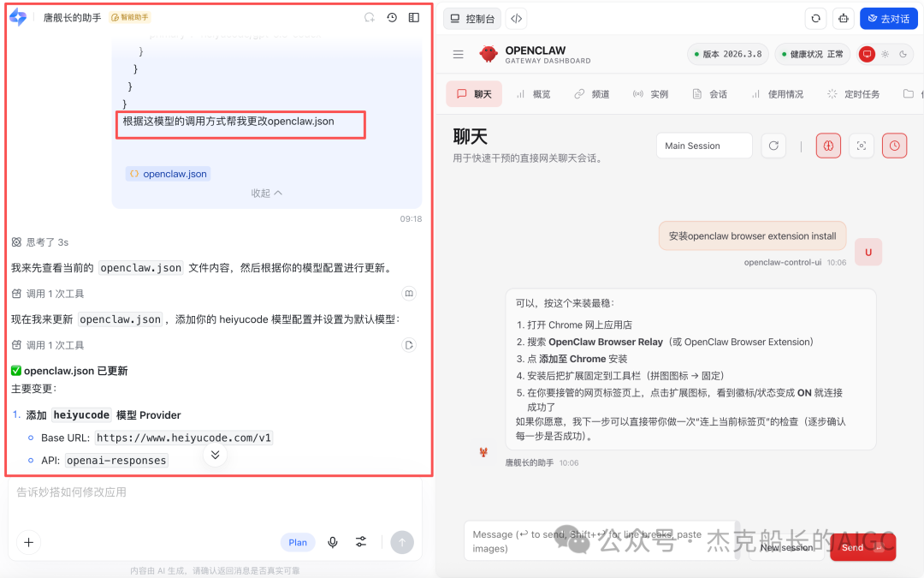The width and height of the screenshot is (924, 578).
Task: Start a new chat with the bubble icon
Action: (370, 18)
